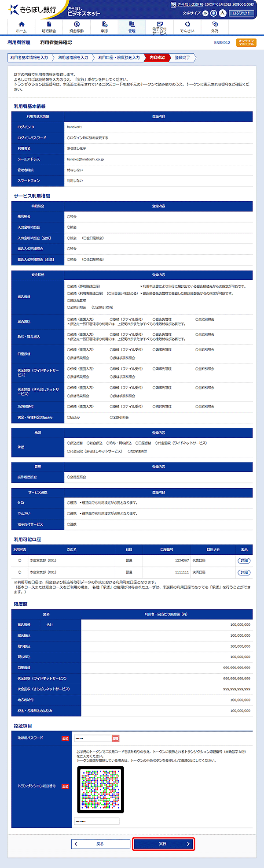Click user name きらぼし花子
The image size is (264, 868).
[x=77, y=148]
